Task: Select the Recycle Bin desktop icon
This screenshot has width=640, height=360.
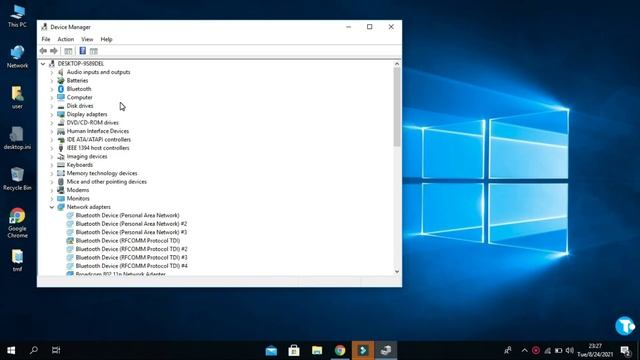Action: coord(17,179)
